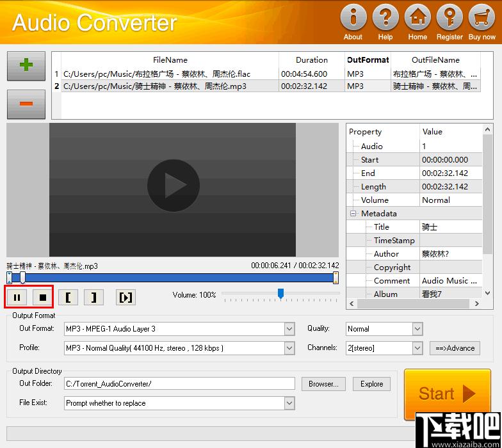Select the Album metadata row
The image size is (502, 448).
414,293
